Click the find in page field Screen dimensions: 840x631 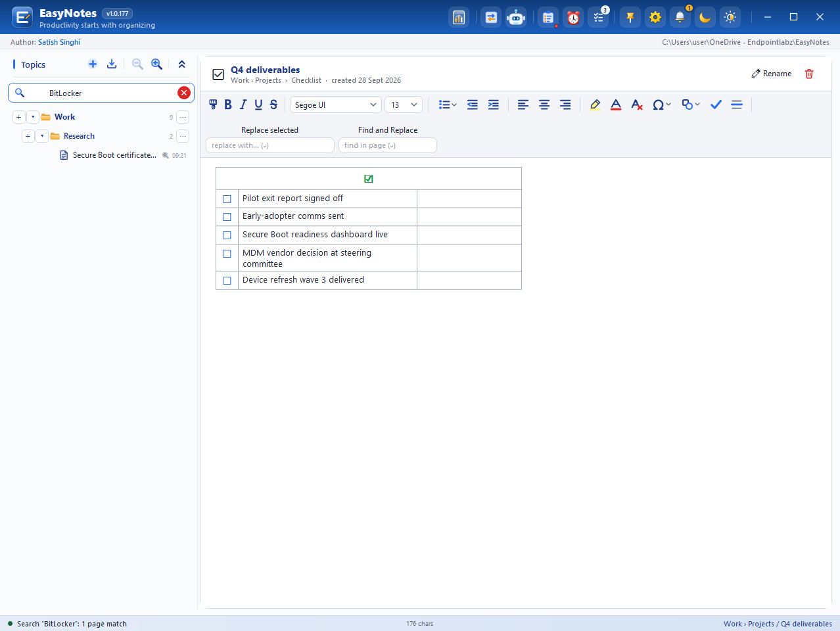tap(388, 145)
